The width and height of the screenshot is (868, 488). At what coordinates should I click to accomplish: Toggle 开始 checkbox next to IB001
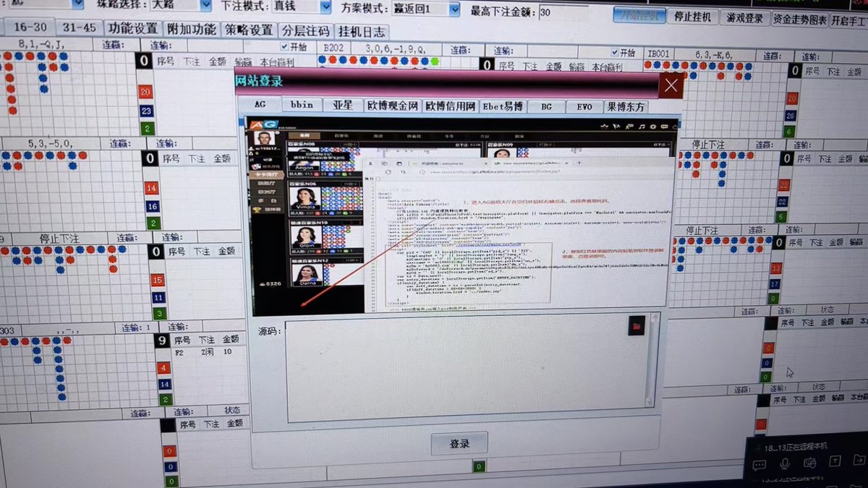616,53
